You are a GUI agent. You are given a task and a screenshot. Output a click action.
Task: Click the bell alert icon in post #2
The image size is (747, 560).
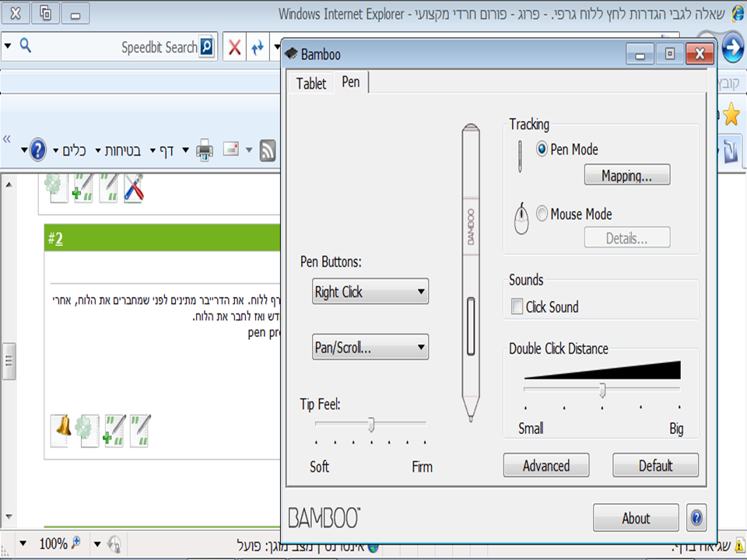click(62, 430)
